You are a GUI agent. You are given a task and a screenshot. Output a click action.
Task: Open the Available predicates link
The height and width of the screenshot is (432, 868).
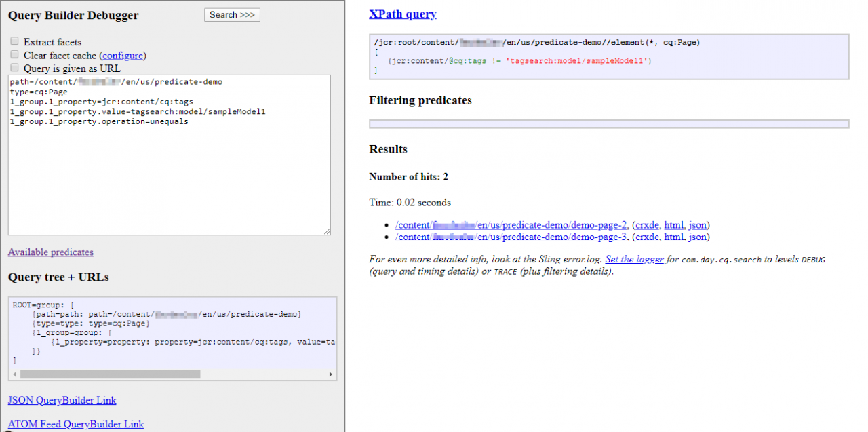pos(50,252)
